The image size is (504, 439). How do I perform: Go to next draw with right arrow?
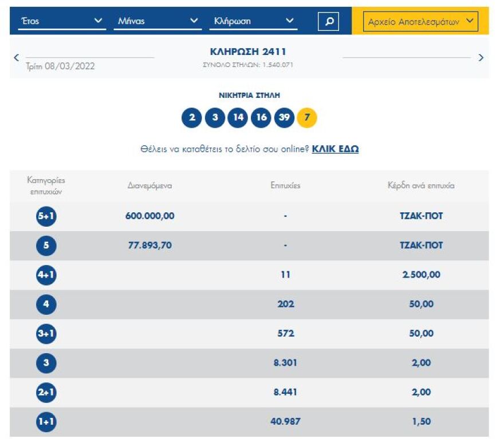481,57
